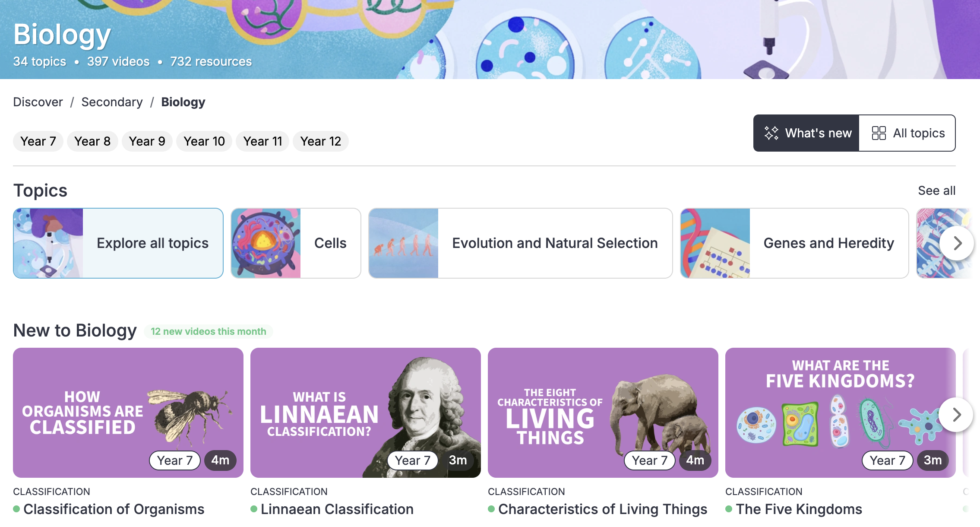980x527 pixels.
Task: Click the grid icon in All topics
Action: (x=879, y=133)
